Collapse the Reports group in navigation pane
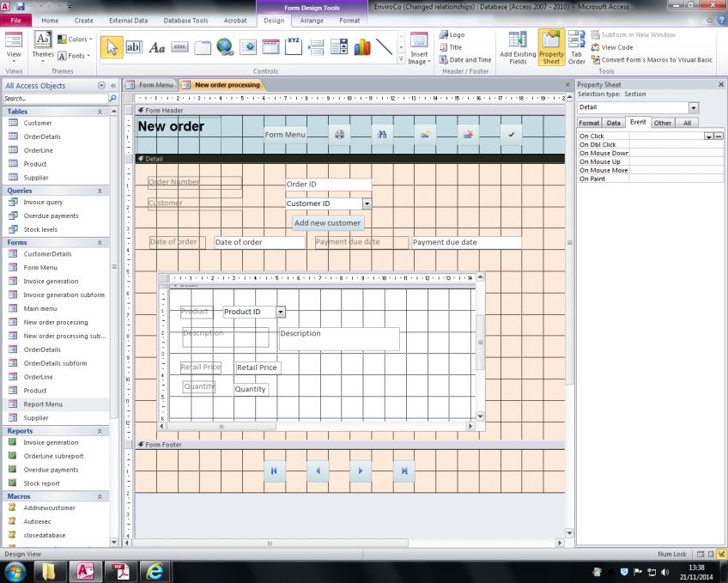Screen dimensions: 728x583 (x=100, y=431)
